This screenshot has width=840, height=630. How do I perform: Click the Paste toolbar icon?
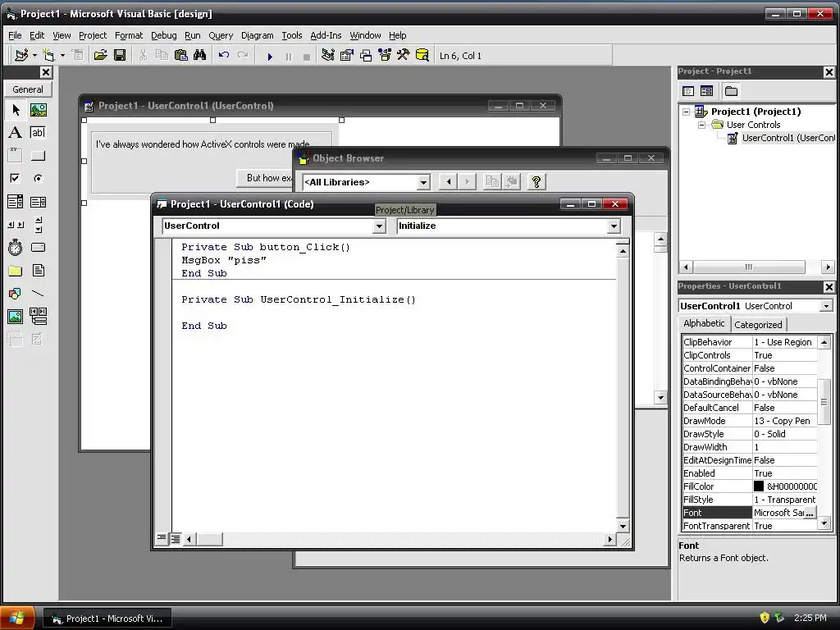click(181, 55)
